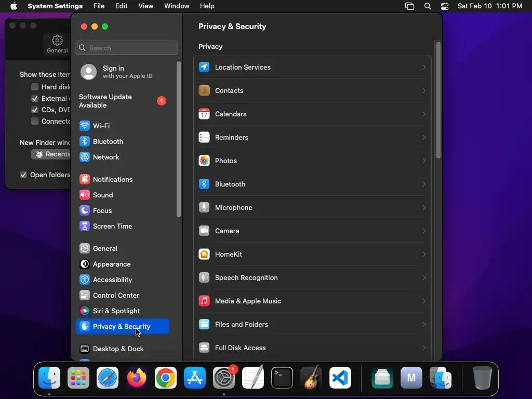Click the Search field in sidebar

[127, 48]
